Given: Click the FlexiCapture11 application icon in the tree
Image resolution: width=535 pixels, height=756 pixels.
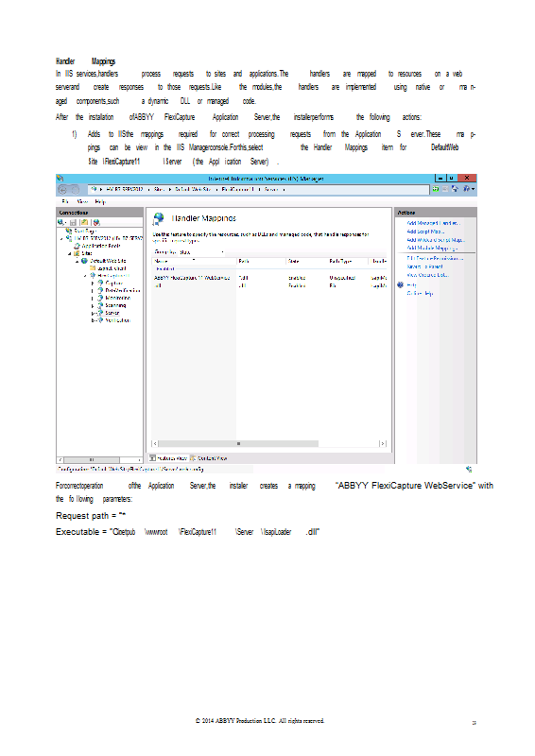Looking at the screenshot, I should coord(94,276).
